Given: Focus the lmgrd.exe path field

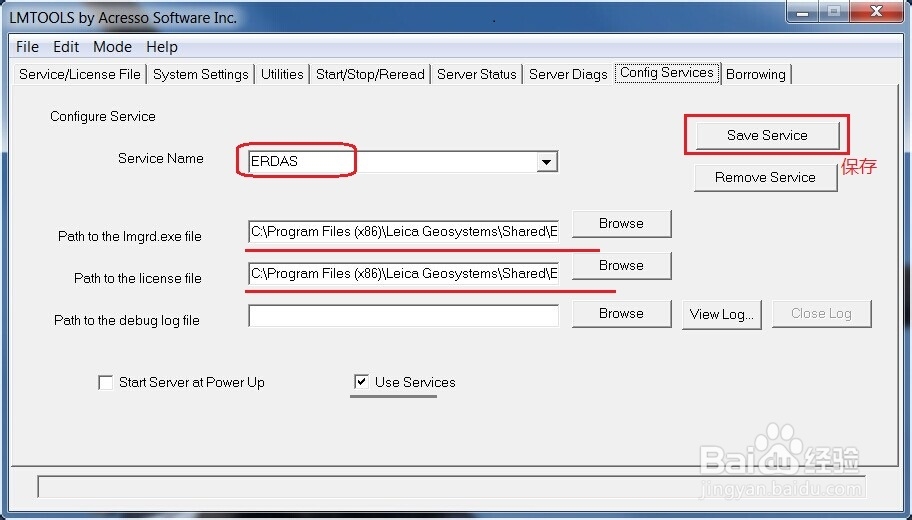Looking at the screenshot, I should (403, 231).
